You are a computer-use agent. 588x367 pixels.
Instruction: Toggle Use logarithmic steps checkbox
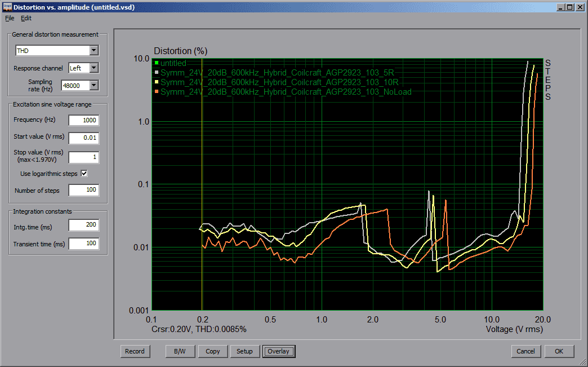pyautogui.click(x=84, y=173)
